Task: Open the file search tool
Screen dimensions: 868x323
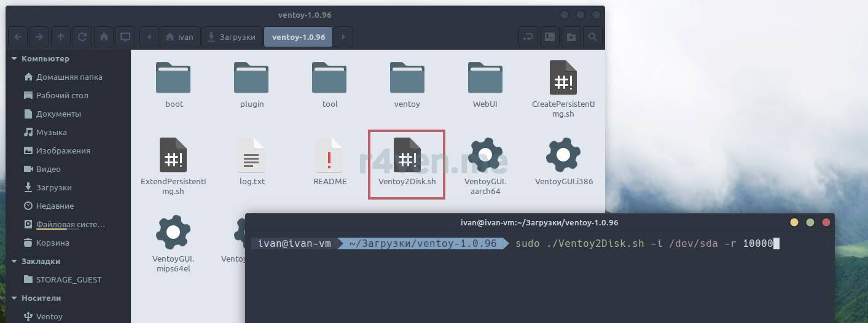Action: [x=592, y=37]
